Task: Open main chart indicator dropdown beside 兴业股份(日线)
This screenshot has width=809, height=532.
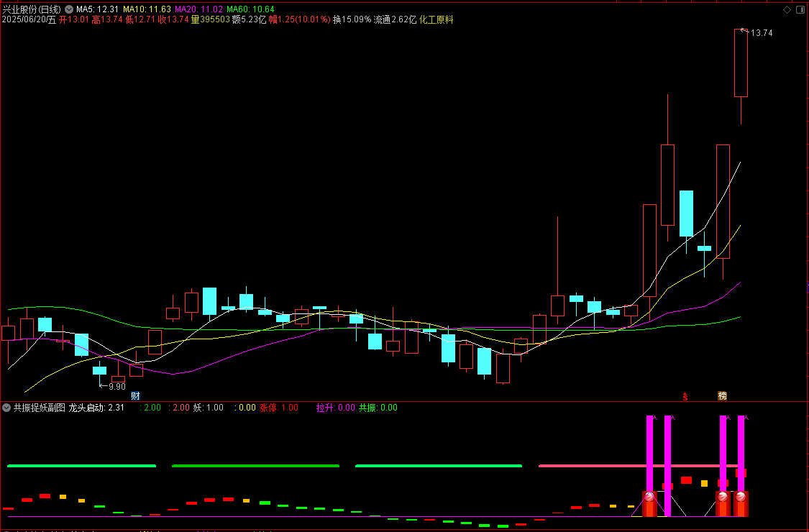Action: pos(69,9)
